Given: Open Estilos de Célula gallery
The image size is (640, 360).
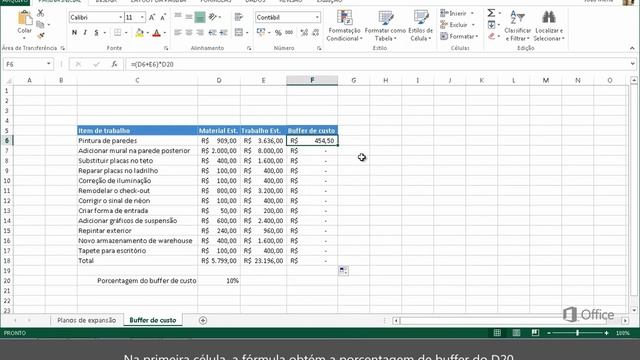Looking at the screenshot, I should point(420,26).
